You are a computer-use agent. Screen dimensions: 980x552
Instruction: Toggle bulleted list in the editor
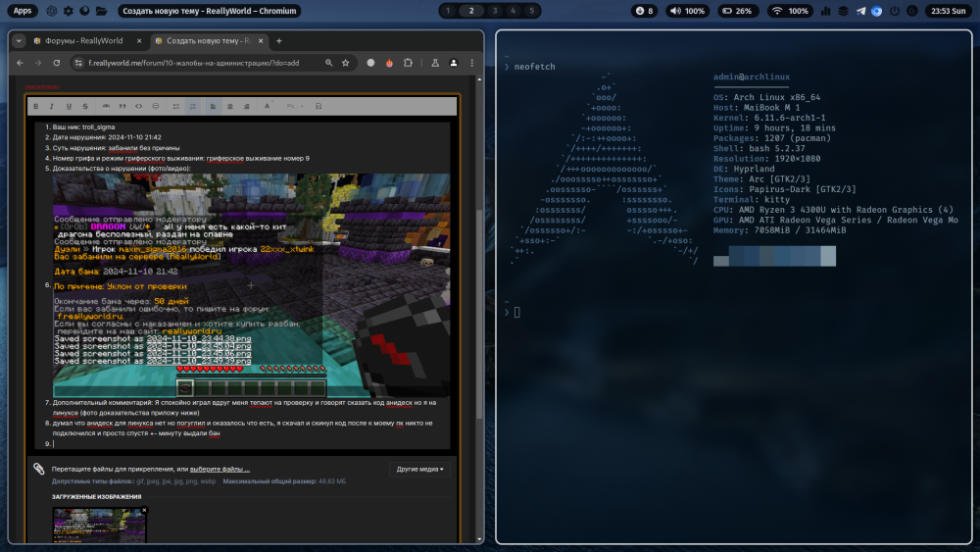pyautogui.click(x=176, y=106)
